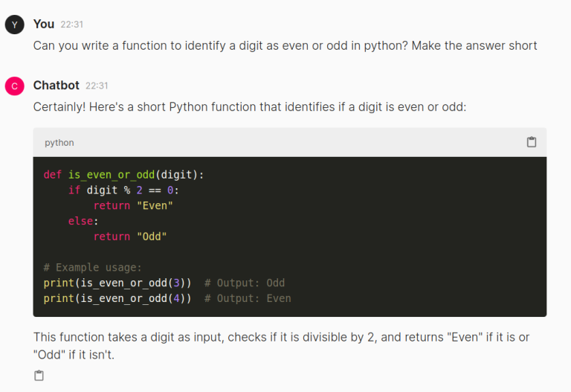Click the print(is_even_or_odd(3)) line
Image resolution: width=571 pixels, height=392 pixels.
117,283
